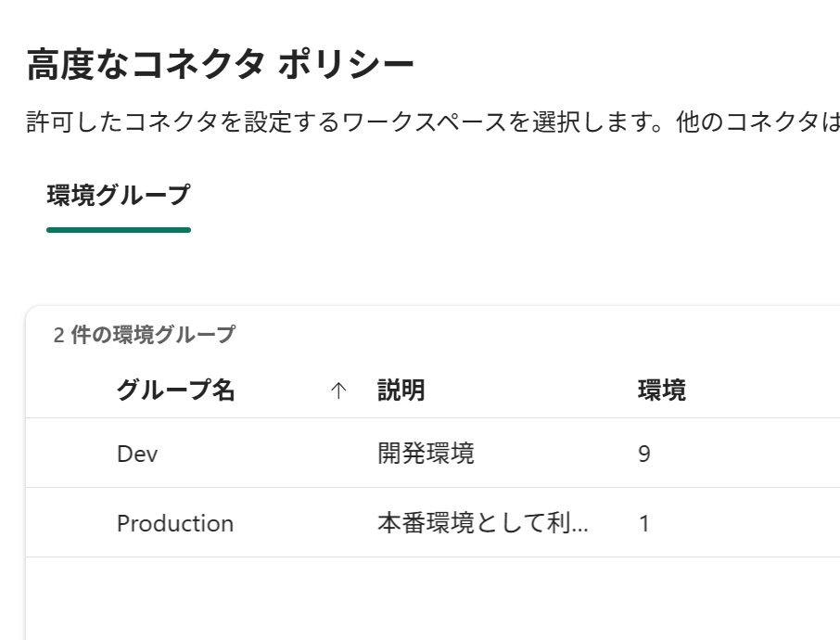Sort by the グループ名 column header

[x=176, y=390]
